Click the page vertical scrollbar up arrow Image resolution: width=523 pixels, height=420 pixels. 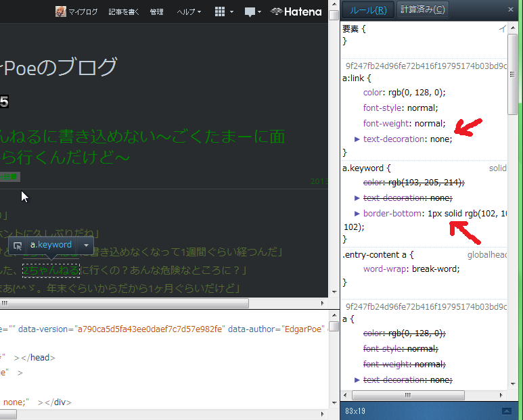coord(334,4)
